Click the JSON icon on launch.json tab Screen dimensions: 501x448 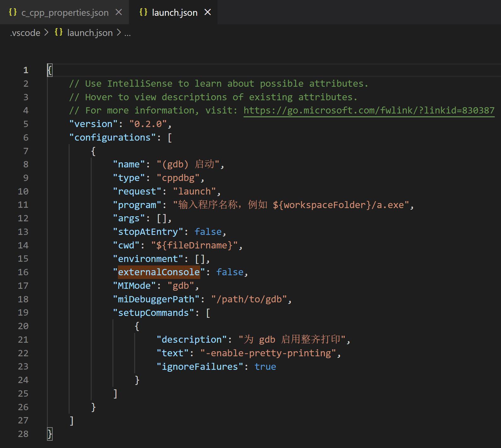coord(143,12)
